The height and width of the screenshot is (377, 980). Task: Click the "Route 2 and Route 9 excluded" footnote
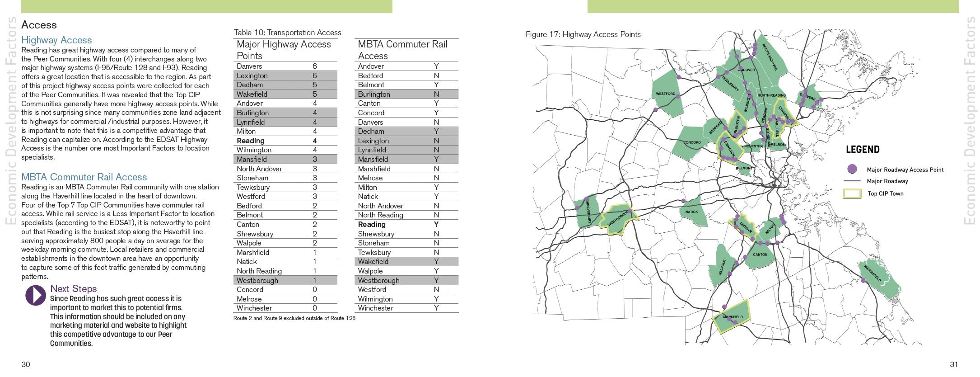[x=294, y=318]
